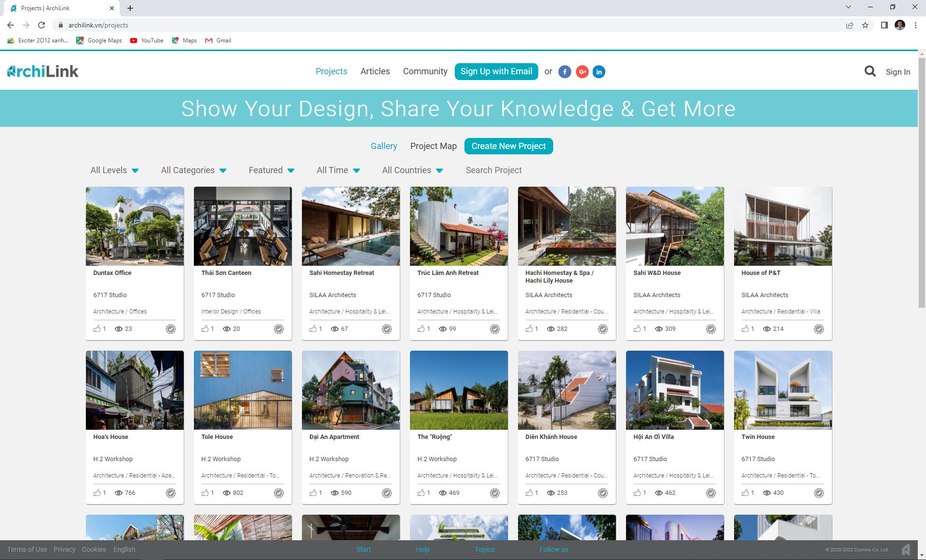
Task: Click into the Search Project field
Action: tap(494, 170)
